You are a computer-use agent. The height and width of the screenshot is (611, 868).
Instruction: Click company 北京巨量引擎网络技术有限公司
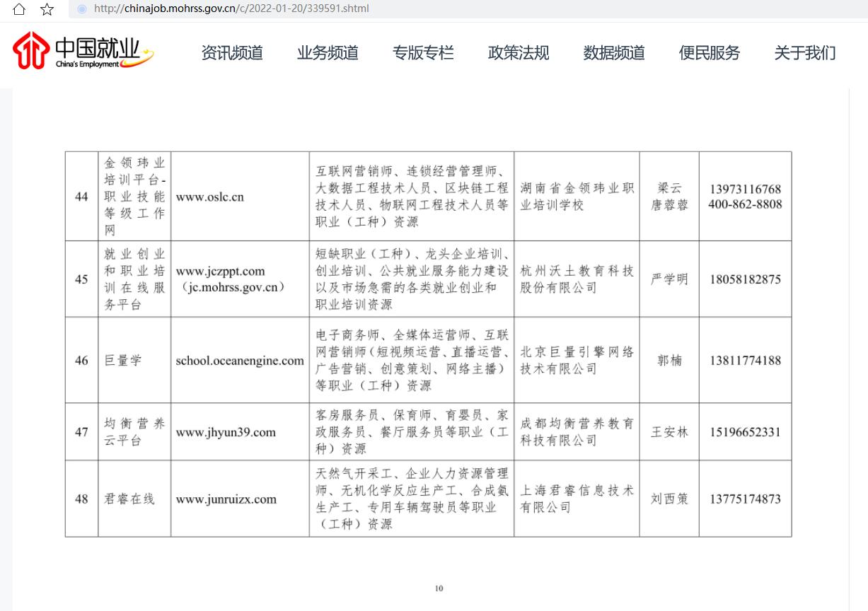[x=577, y=361]
